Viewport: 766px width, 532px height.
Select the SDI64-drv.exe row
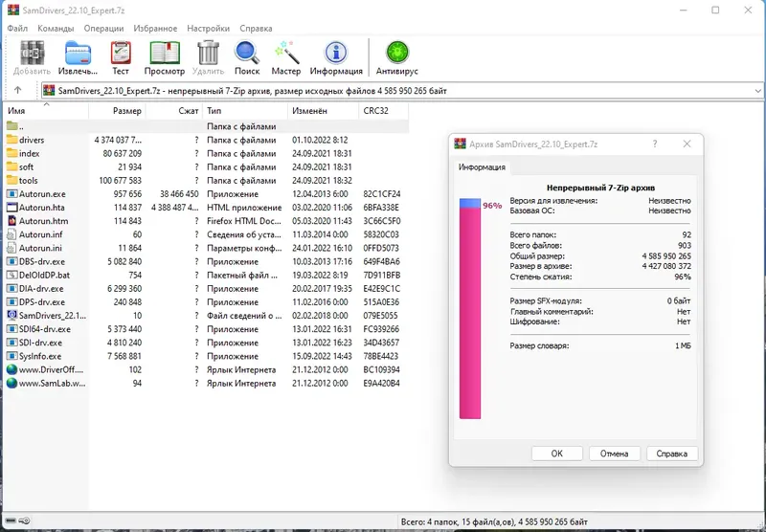[206, 329]
